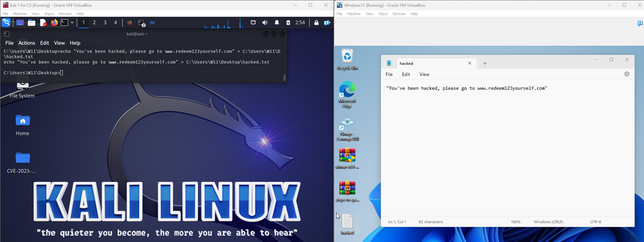Select the winrar archive icon on Windows desktop
Image resolution: width=644 pixels, height=242 pixels.
pyautogui.click(x=348, y=159)
